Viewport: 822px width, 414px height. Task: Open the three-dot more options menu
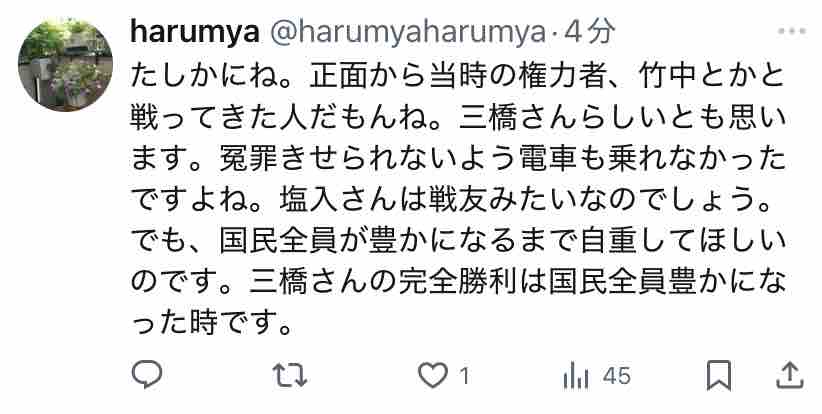point(792,31)
